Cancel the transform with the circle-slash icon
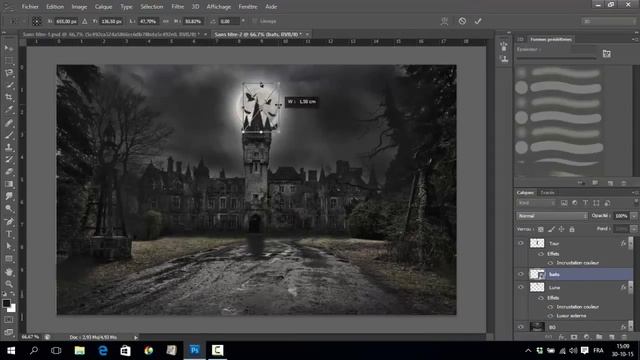 coord(462,21)
